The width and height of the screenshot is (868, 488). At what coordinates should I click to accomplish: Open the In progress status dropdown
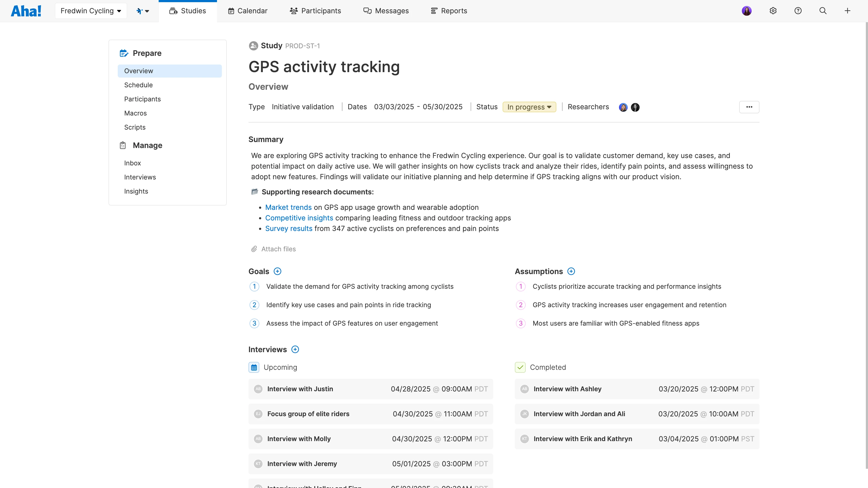pos(529,107)
